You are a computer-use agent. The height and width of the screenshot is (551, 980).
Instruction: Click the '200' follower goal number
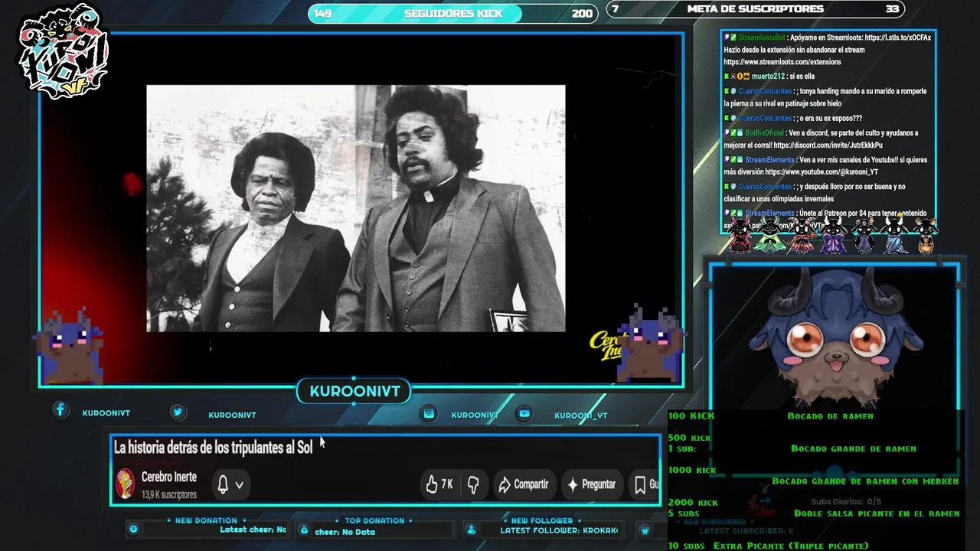[582, 13]
